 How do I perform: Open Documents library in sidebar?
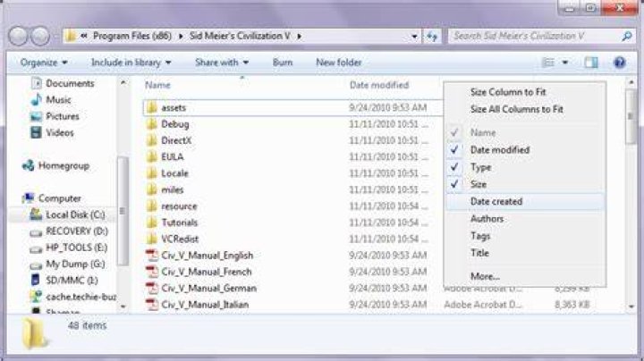(x=63, y=83)
